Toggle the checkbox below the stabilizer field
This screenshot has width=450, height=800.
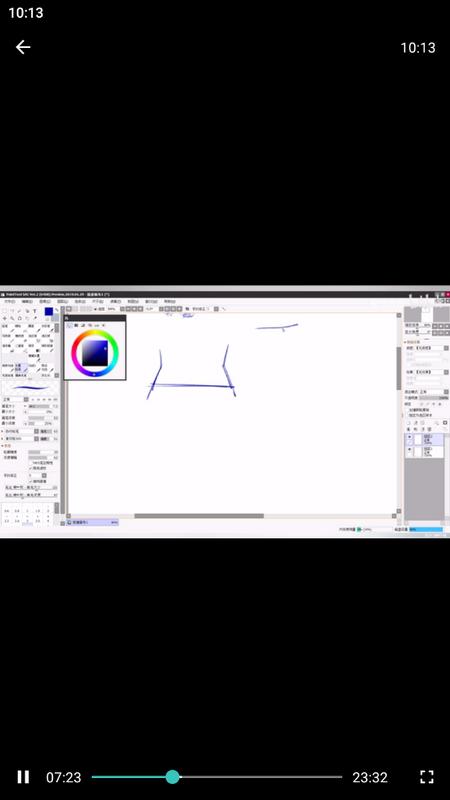pyautogui.click(x=31, y=481)
